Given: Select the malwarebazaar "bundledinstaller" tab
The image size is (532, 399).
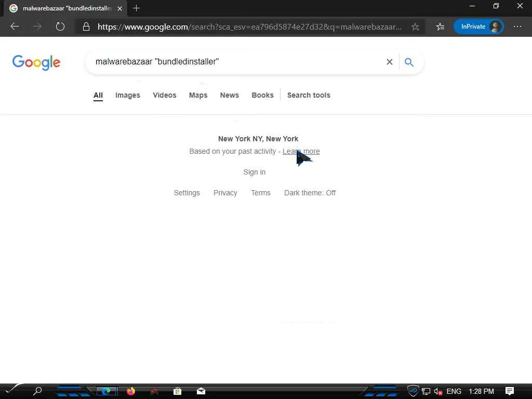Looking at the screenshot, I should tap(66, 8).
